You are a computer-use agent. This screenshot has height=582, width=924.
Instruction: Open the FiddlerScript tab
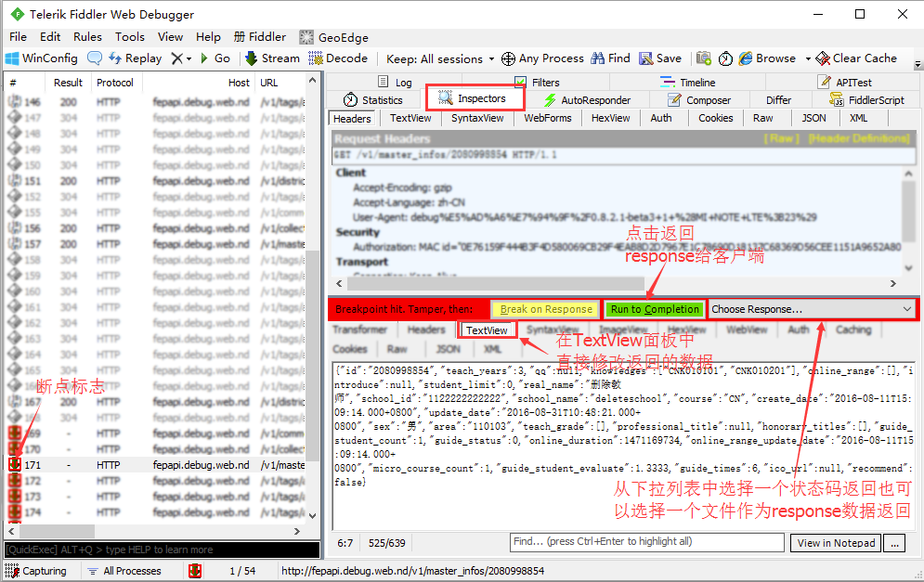point(866,100)
